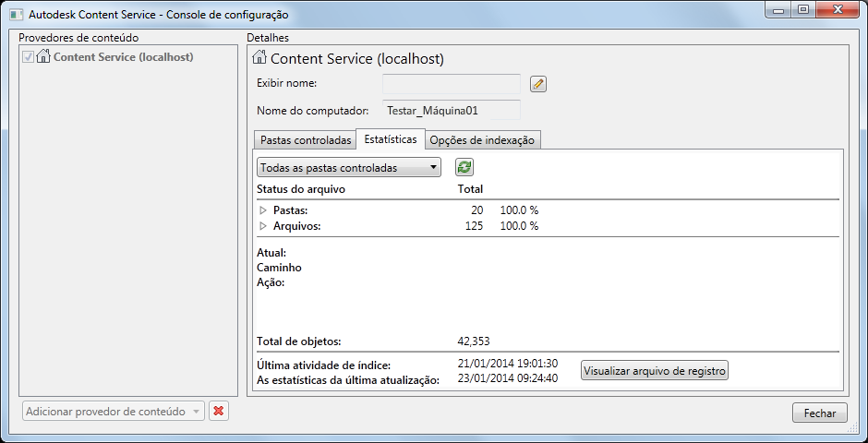The width and height of the screenshot is (868, 443).
Task: Click the house icon in providers list
Action: pos(43,56)
